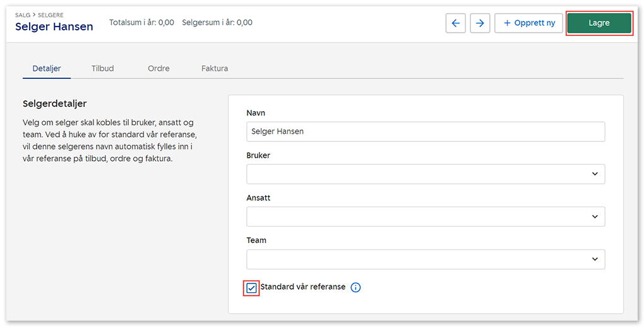
Task: Click the Selgersum i år amount
Action: pyautogui.click(x=244, y=23)
